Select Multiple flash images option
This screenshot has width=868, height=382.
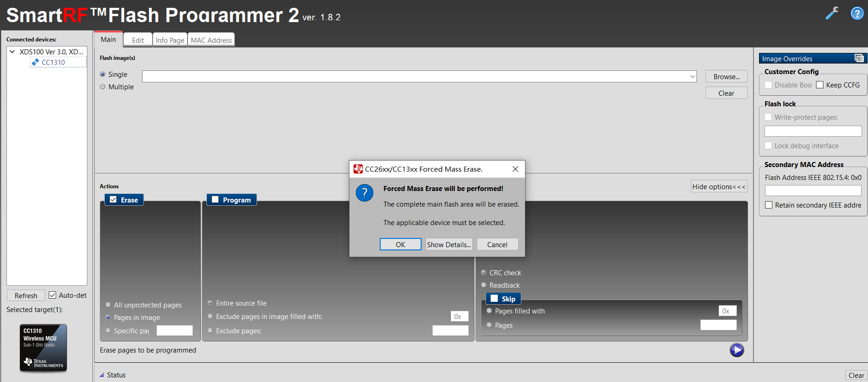(103, 87)
